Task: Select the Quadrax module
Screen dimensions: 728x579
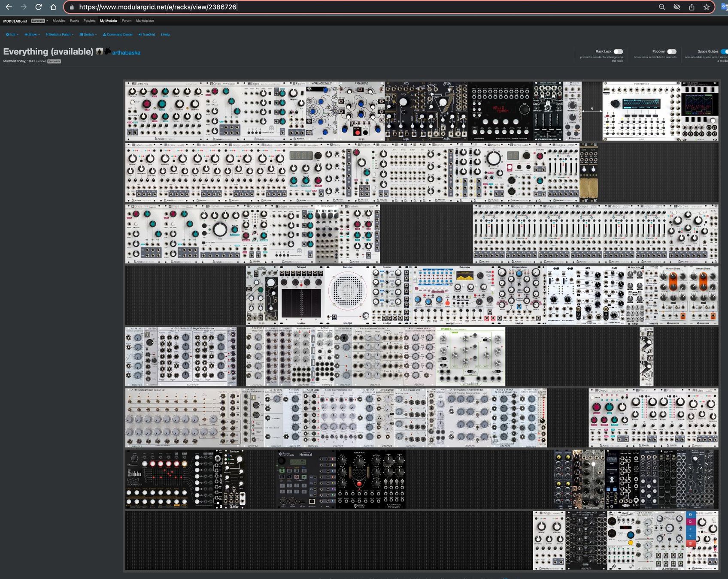Action: tap(387, 295)
